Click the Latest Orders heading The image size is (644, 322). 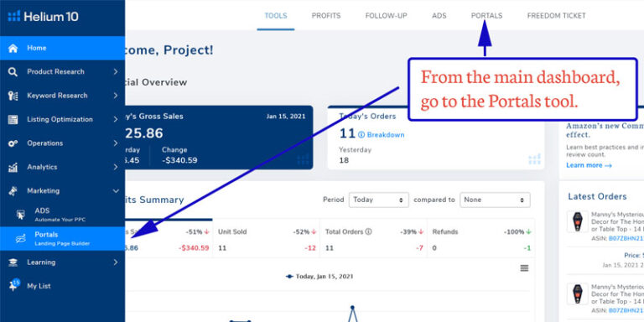(x=597, y=197)
